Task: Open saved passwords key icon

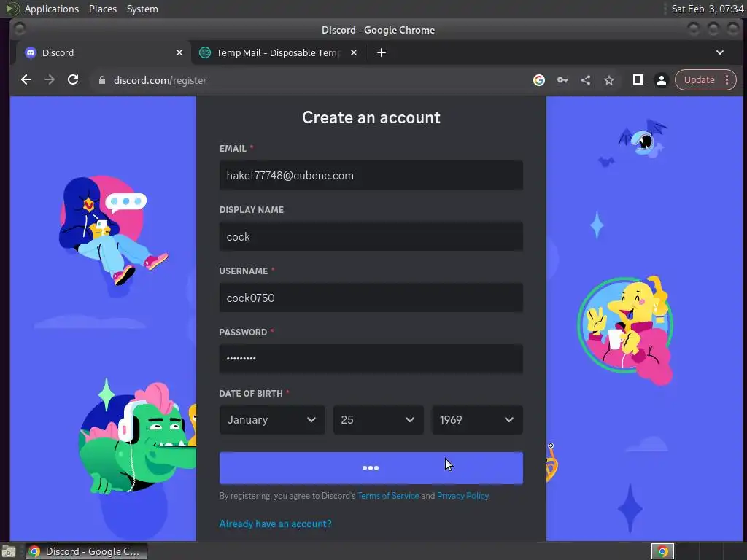Action: pyautogui.click(x=562, y=80)
